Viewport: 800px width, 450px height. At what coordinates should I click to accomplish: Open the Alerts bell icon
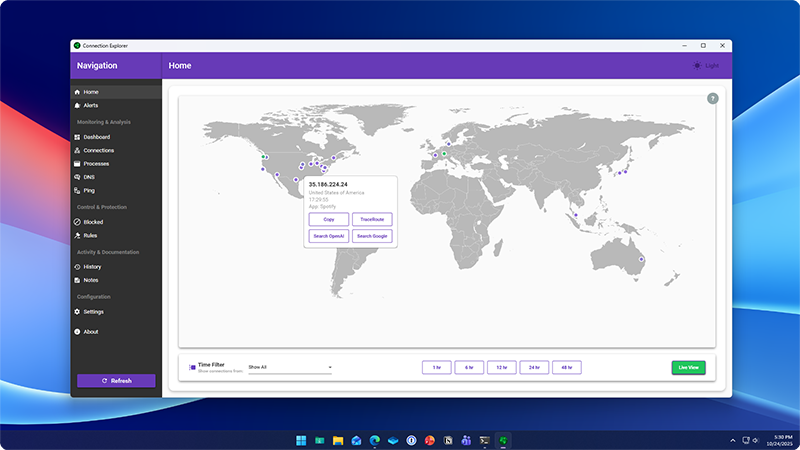pyautogui.click(x=77, y=105)
